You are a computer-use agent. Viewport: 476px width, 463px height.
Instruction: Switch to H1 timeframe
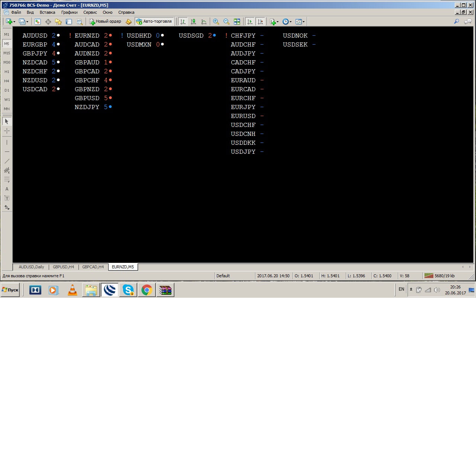[x=7, y=72]
